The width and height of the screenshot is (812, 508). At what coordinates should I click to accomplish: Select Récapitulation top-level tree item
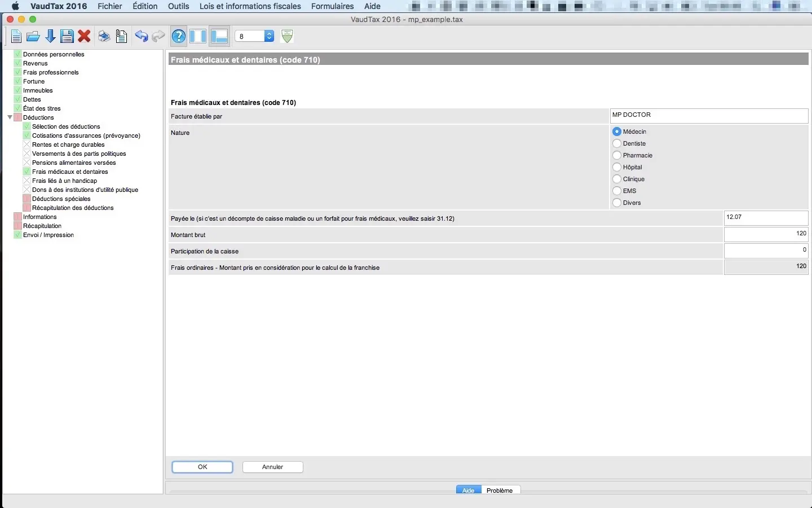point(42,226)
